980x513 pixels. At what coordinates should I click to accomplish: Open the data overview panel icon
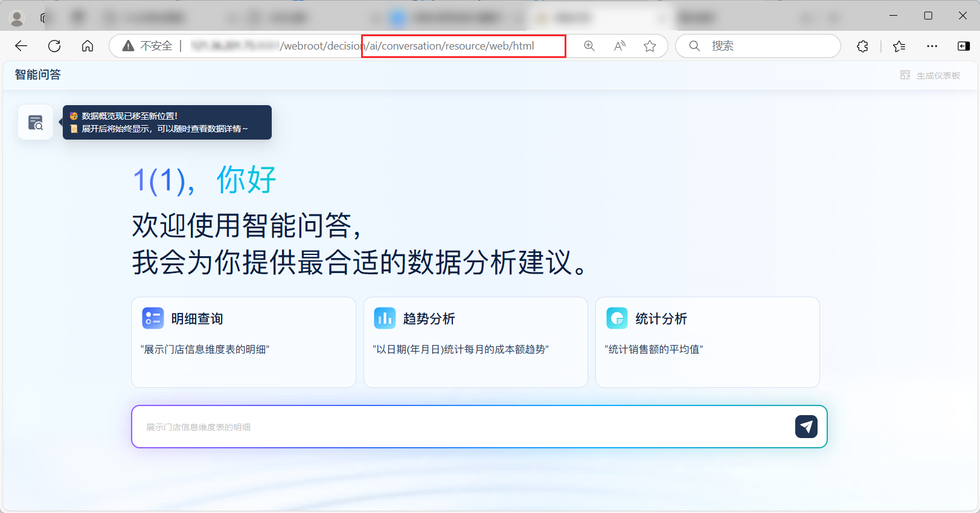(36, 123)
